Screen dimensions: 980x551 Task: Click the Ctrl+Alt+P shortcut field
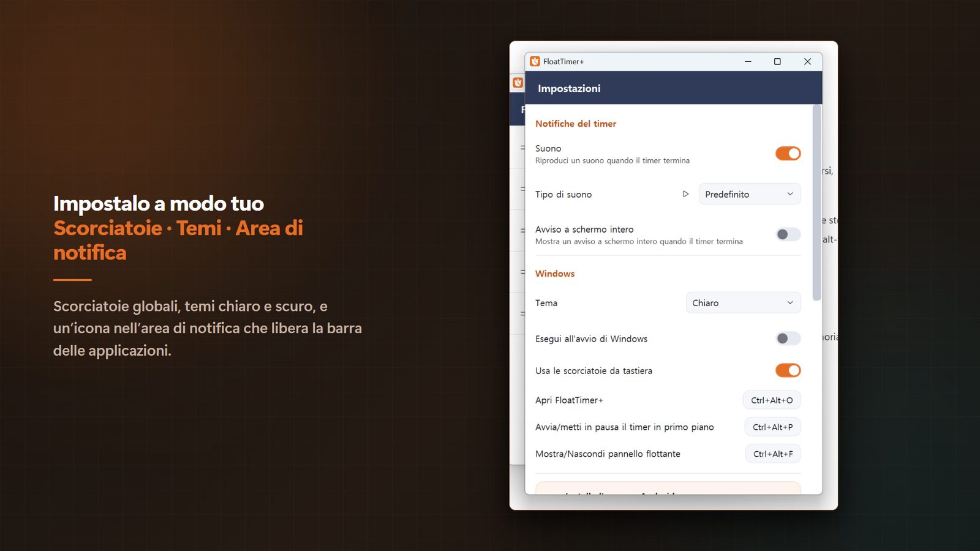point(772,427)
